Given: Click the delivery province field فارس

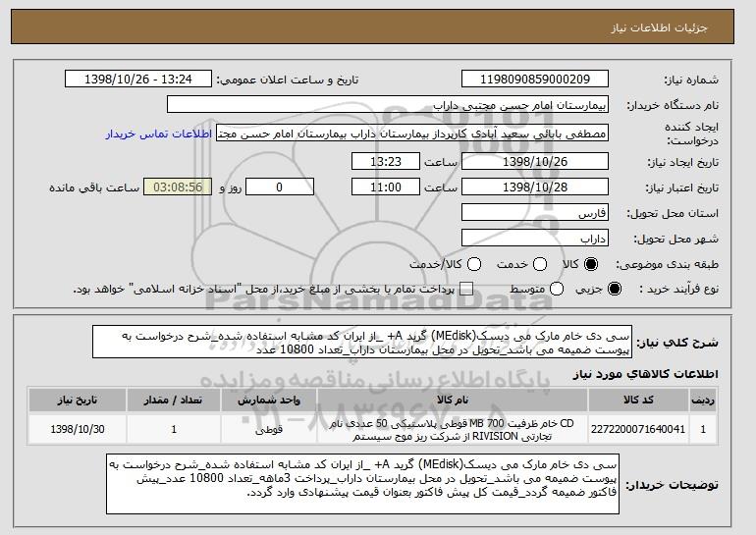Looking at the screenshot, I should coord(535,213).
